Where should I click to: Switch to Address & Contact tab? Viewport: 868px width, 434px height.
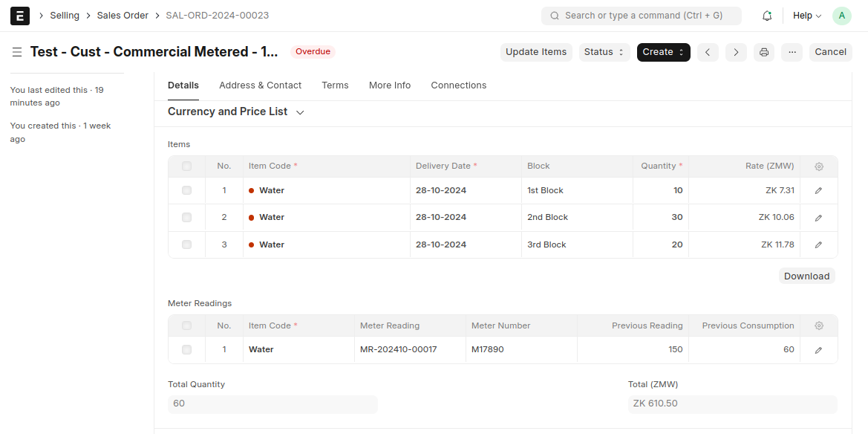coord(260,85)
